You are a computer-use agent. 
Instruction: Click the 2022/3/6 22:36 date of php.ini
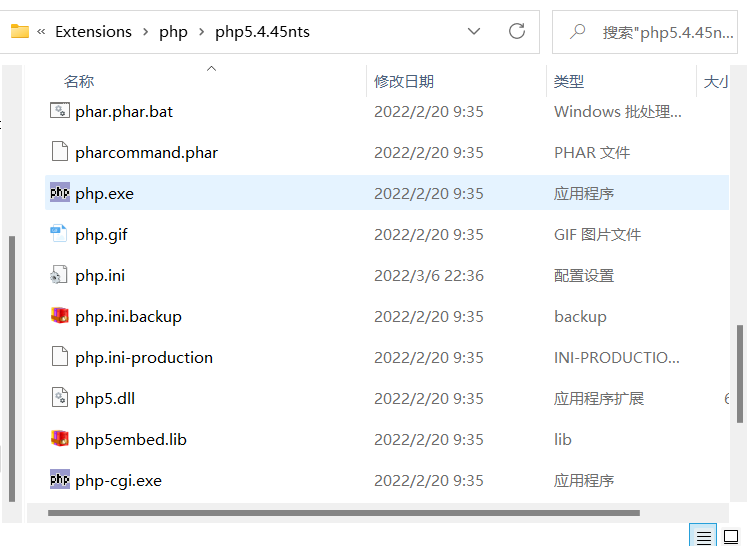point(429,275)
